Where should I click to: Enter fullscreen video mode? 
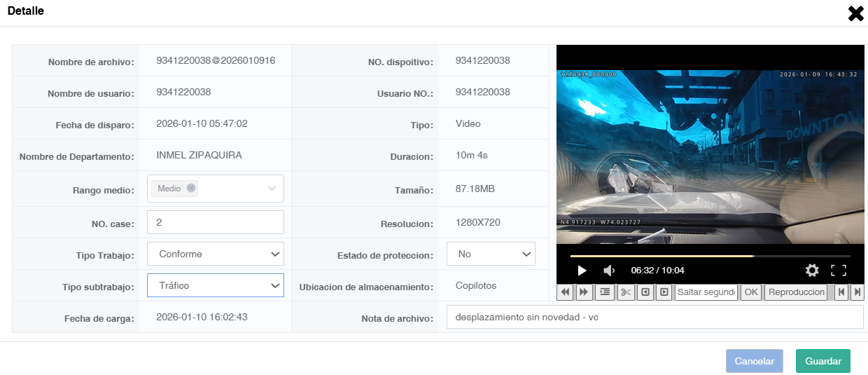(839, 271)
